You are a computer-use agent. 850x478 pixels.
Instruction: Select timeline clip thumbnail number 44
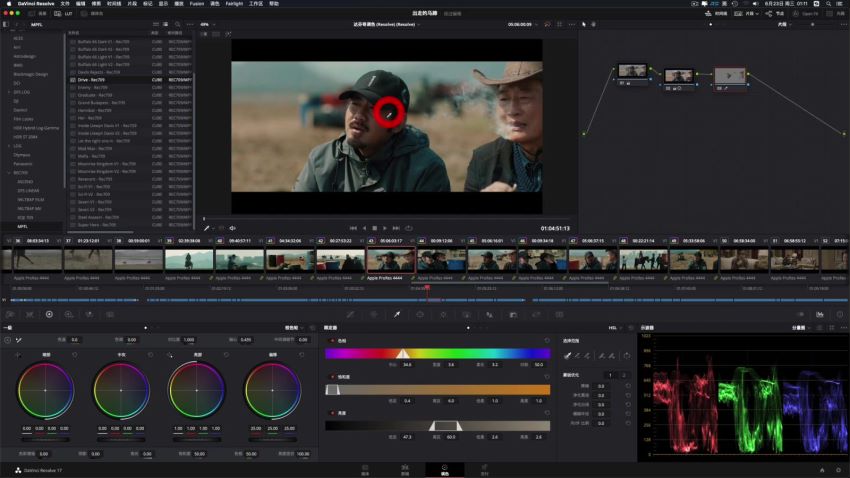441,260
